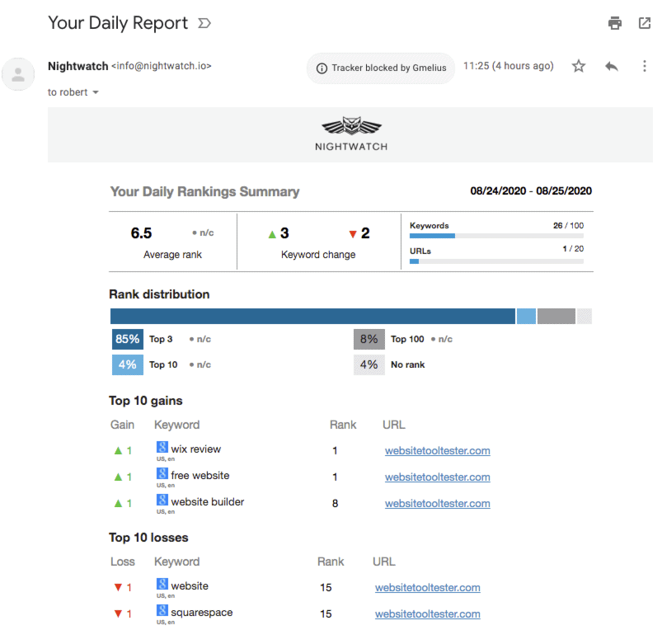Click the 'wix review' keyword text
The width and height of the screenshot is (662, 644).
pyautogui.click(x=196, y=449)
